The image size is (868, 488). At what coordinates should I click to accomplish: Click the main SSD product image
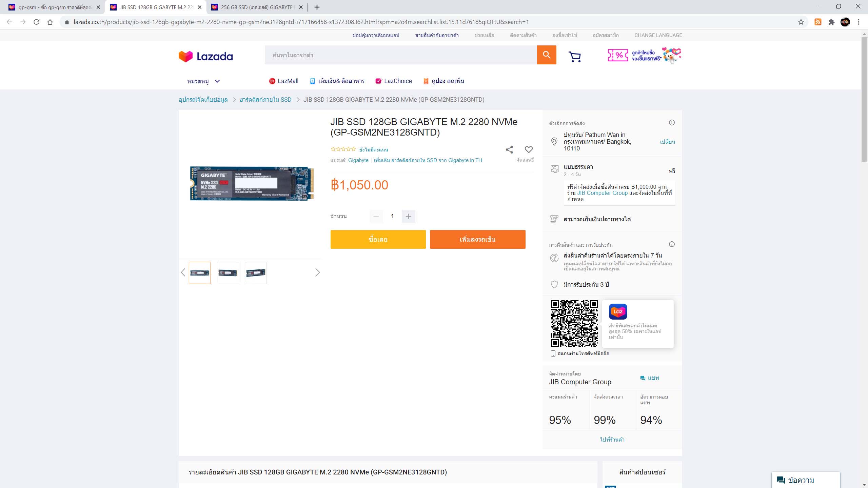pyautogui.click(x=252, y=183)
